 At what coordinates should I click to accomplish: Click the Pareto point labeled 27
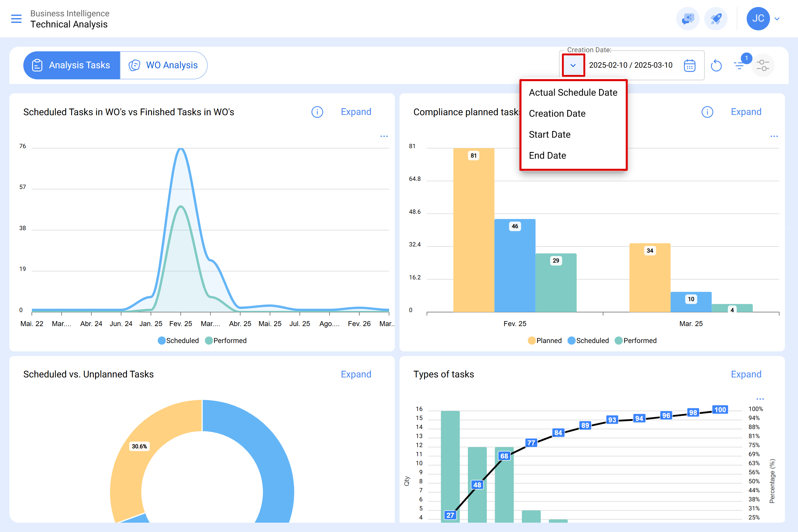[x=450, y=515]
